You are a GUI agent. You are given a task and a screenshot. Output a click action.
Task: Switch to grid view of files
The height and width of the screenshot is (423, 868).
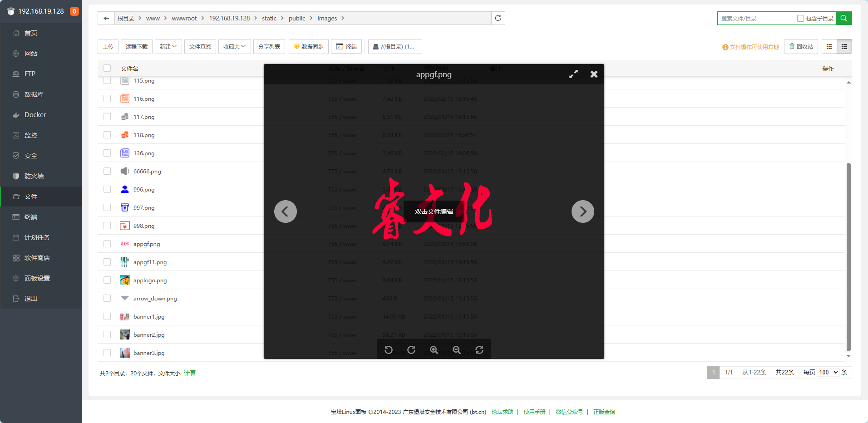coord(829,47)
